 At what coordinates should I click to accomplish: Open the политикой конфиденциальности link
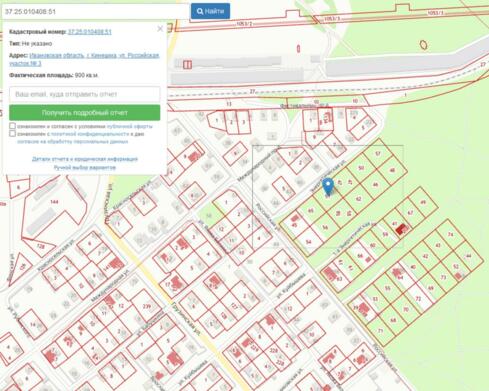click(x=90, y=134)
